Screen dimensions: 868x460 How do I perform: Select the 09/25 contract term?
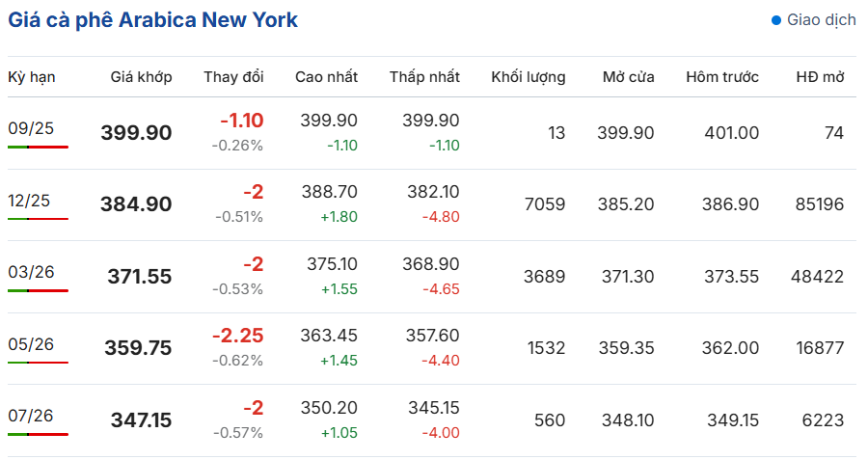click(x=31, y=128)
